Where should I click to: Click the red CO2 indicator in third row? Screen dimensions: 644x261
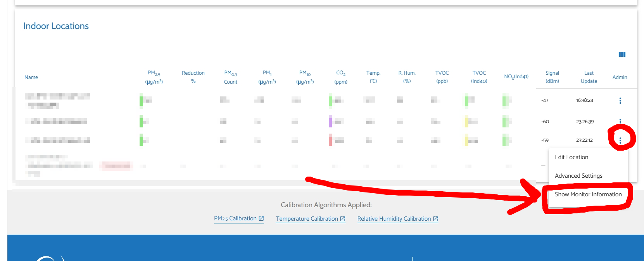[330, 140]
